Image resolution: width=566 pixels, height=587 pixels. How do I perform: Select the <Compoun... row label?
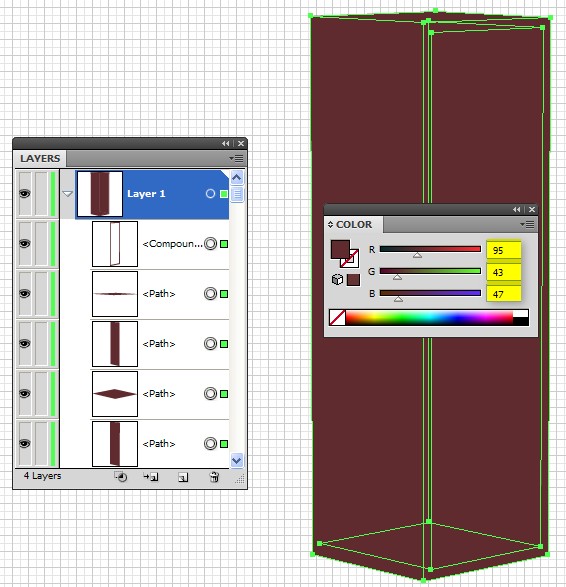coord(172,244)
